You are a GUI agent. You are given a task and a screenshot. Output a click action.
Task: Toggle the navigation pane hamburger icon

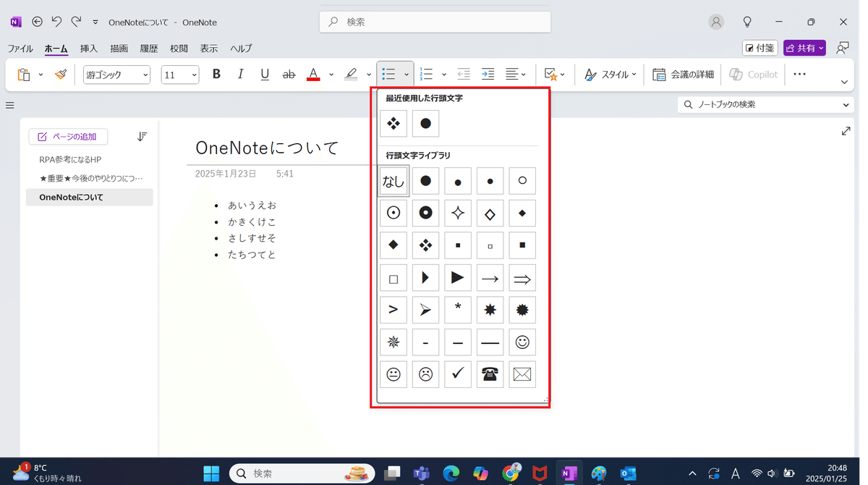click(x=10, y=105)
